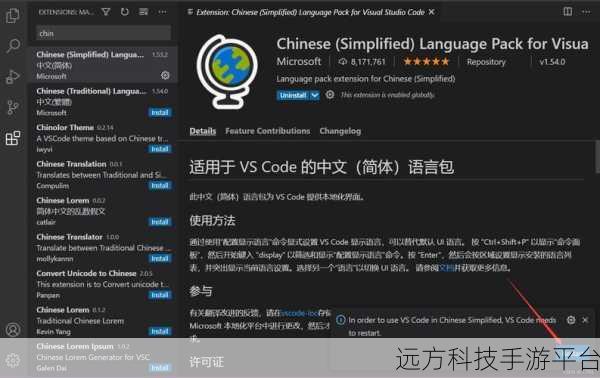Install Convert Unicode to Chinese
Screen dimensions: 600x378
point(160,295)
